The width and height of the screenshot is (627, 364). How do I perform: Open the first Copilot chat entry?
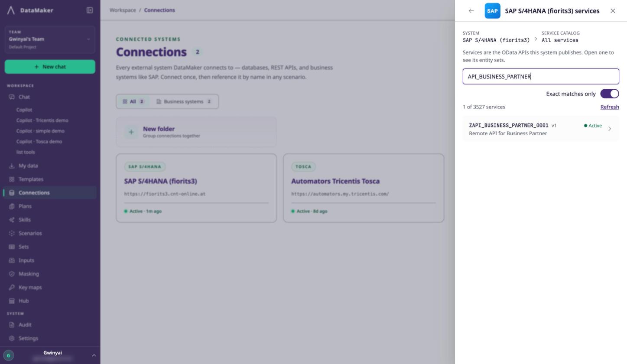[x=24, y=110]
